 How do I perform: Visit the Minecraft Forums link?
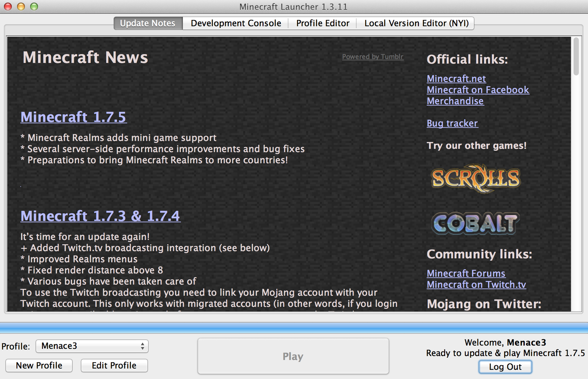(466, 273)
